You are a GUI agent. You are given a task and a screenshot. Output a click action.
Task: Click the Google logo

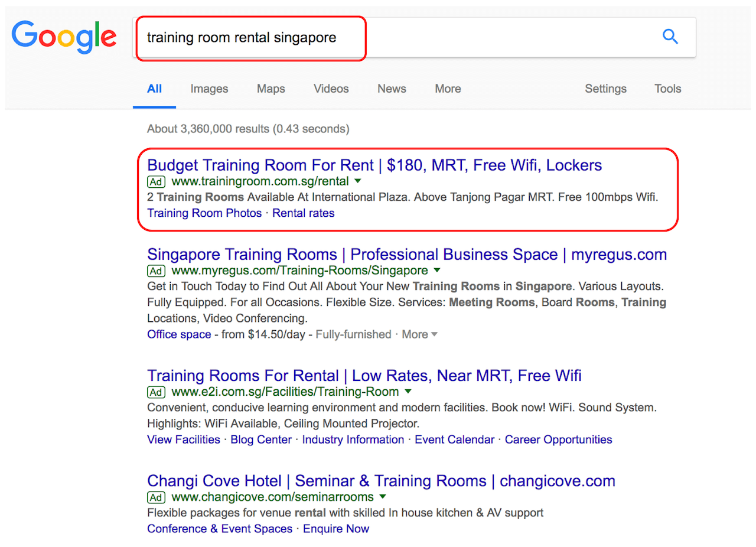point(64,37)
